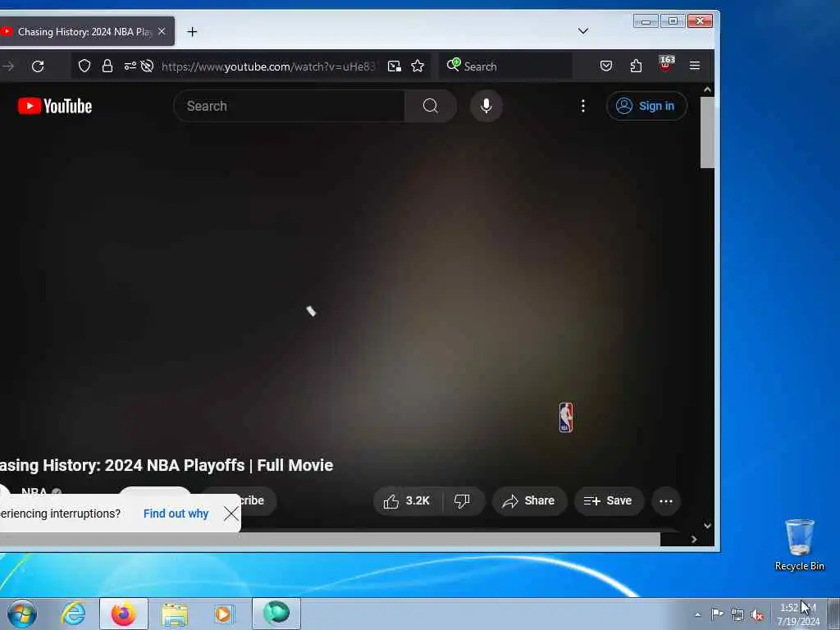Go to YouTube home via the logo
This screenshot has height=630, width=840.
[x=55, y=106]
